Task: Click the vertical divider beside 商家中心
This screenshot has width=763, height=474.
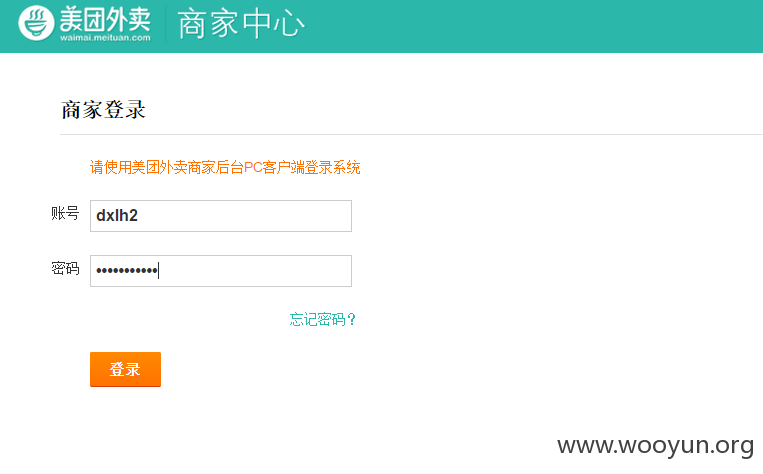Action: 165,23
